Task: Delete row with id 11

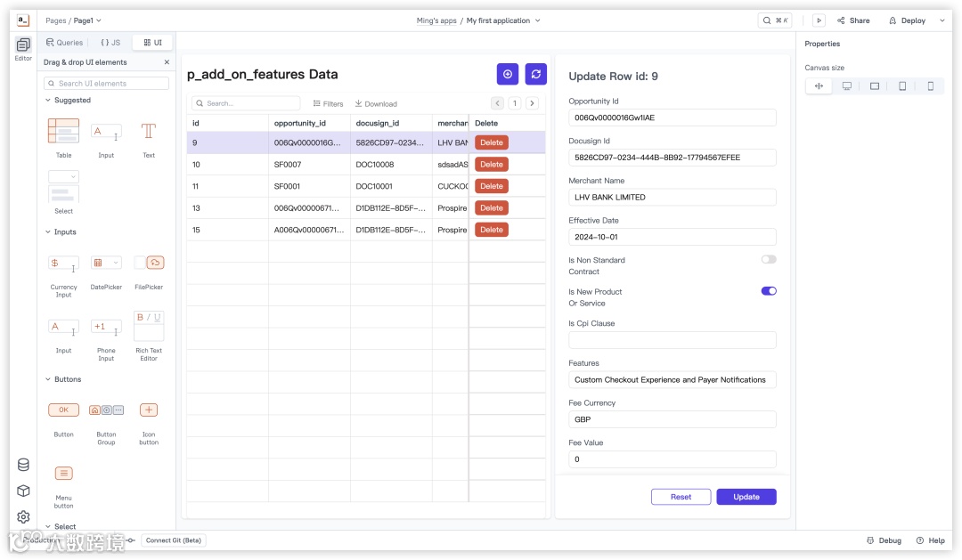Action: [492, 186]
